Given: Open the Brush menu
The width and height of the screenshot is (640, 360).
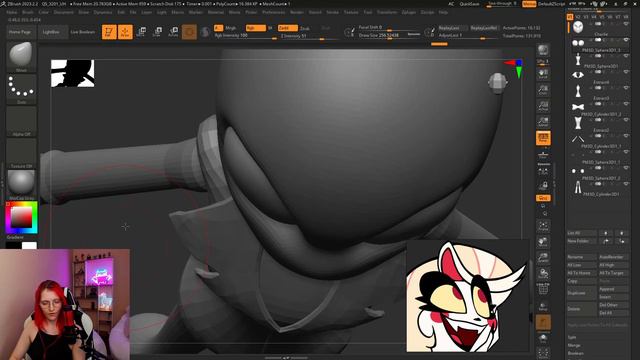Looking at the screenshot, I should (x=28, y=12).
